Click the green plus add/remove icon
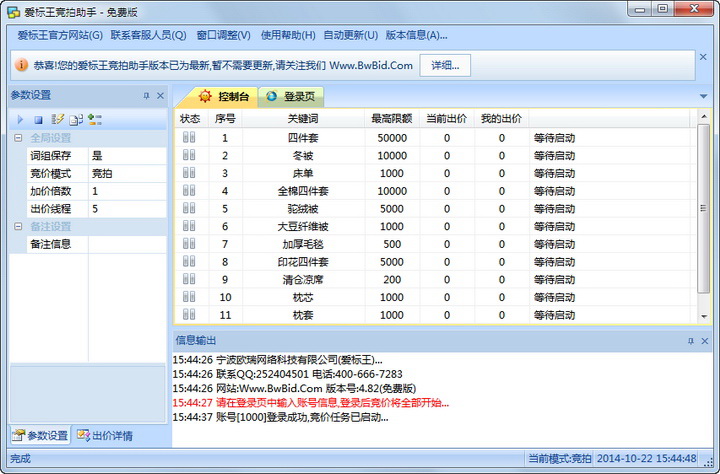 [x=95, y=120]
